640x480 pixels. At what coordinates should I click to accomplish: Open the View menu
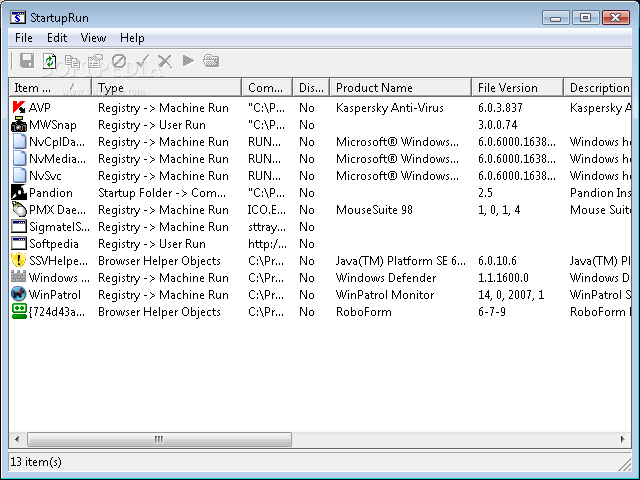(x=93, y=38)
